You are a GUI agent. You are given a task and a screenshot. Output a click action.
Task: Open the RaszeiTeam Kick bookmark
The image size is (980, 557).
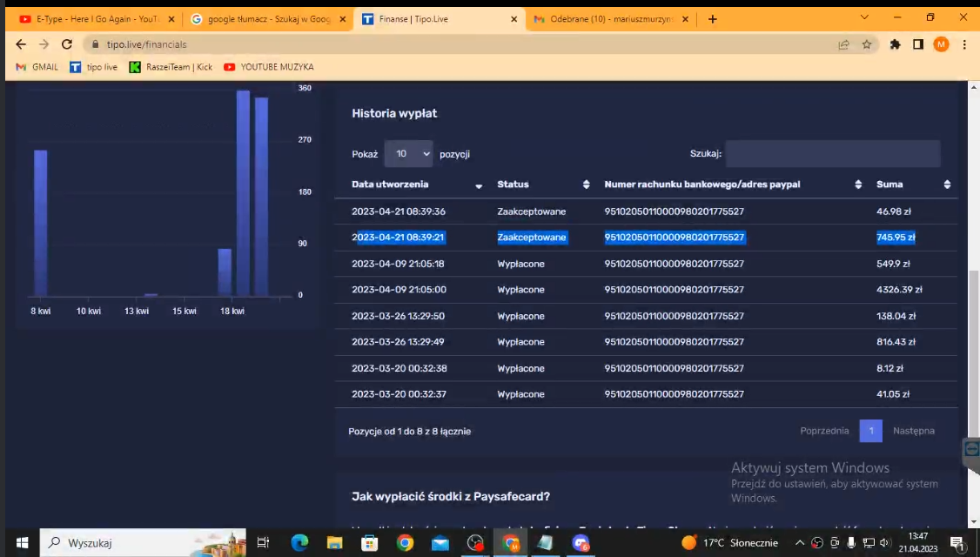click(x=171, y=67)
